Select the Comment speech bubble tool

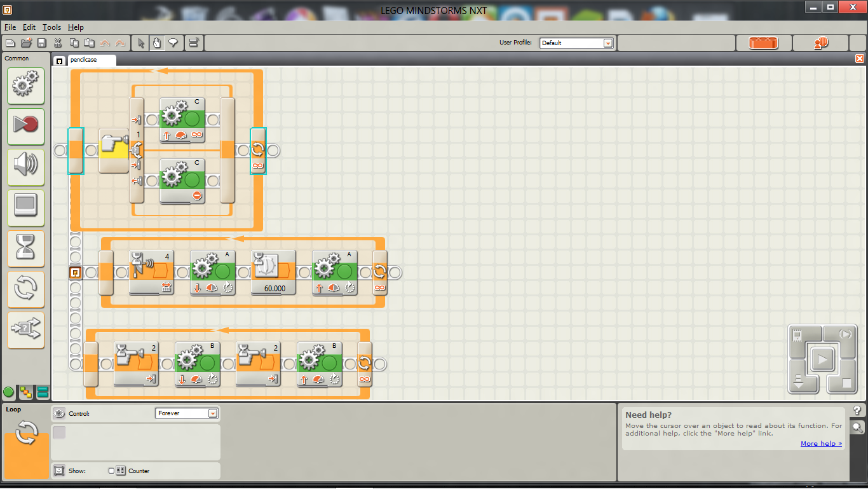(x=173, y=43)
